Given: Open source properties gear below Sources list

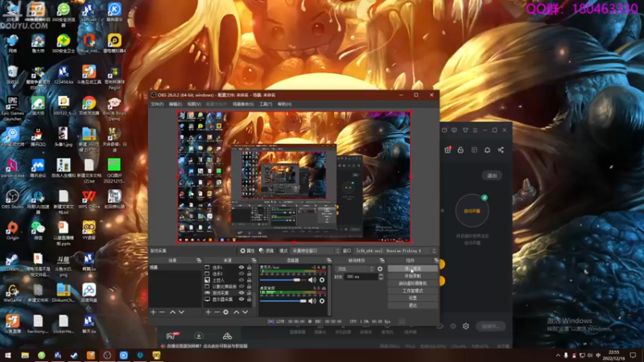Looking at the screenshot, I should 226,312.
